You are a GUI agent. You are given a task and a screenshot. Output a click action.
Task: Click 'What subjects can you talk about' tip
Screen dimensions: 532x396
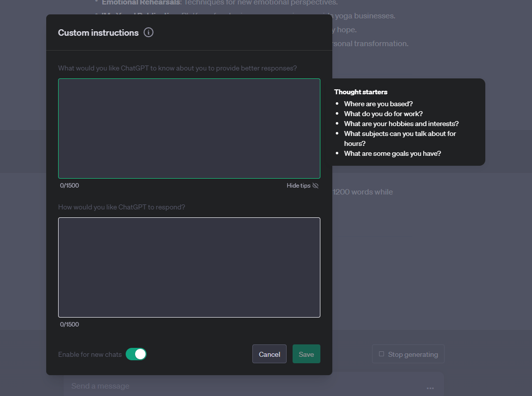click(x=400, y=138)
